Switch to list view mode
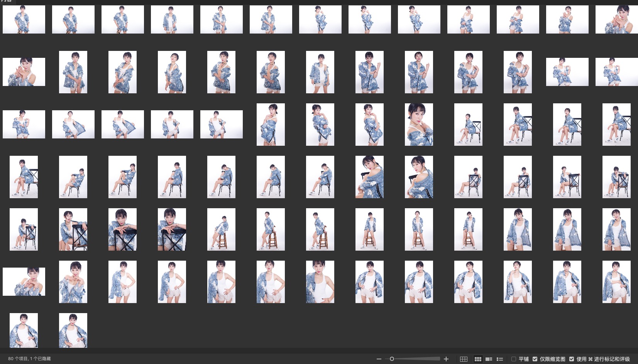 [500, 359]
